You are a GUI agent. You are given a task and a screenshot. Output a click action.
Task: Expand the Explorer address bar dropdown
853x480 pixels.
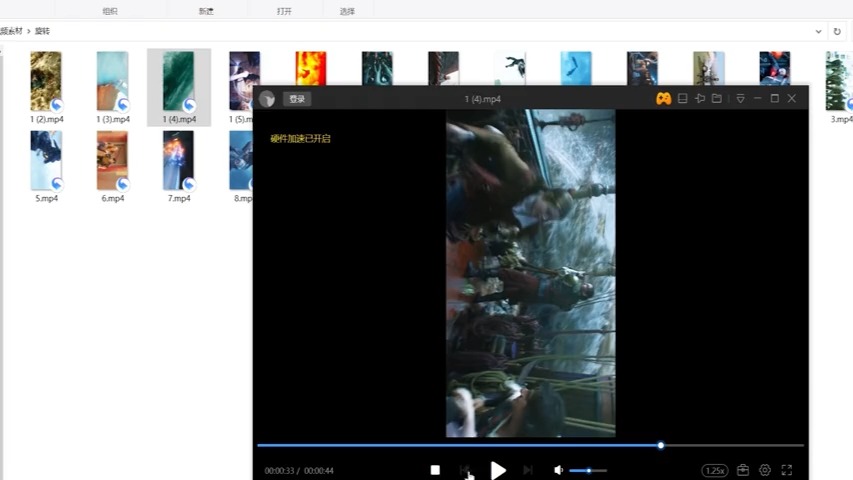point(818,32)
